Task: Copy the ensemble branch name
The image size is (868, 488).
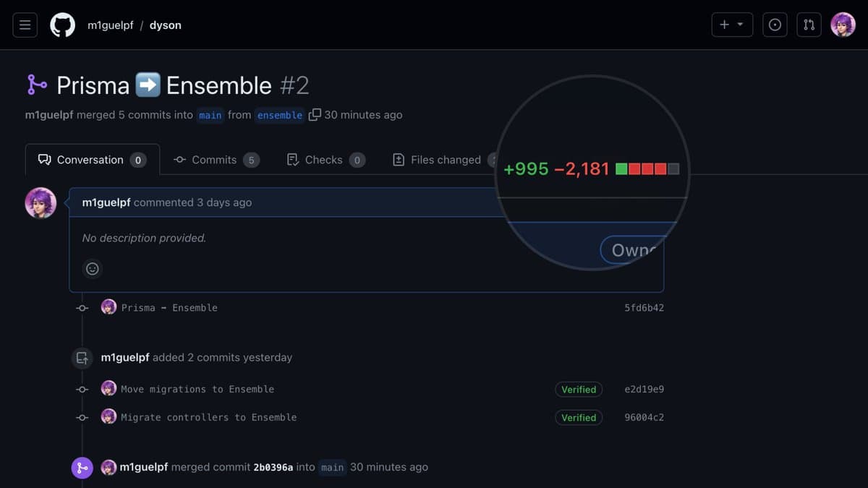Action: (x=315, y=115)
